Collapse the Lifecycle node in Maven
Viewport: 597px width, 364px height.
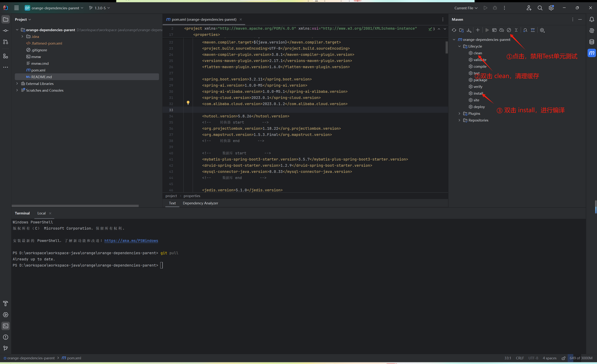tap(459, 46)
